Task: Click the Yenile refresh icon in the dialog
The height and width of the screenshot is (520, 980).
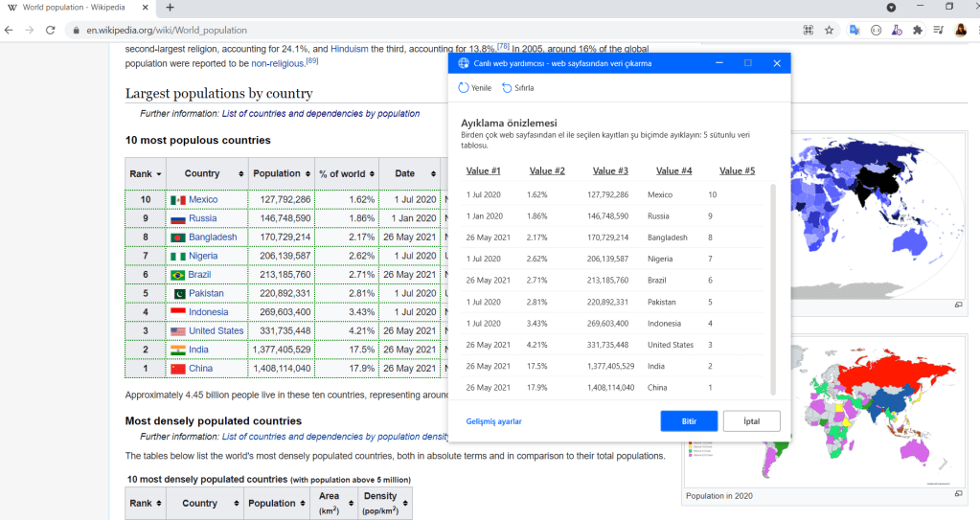Action: click(464, 88)
